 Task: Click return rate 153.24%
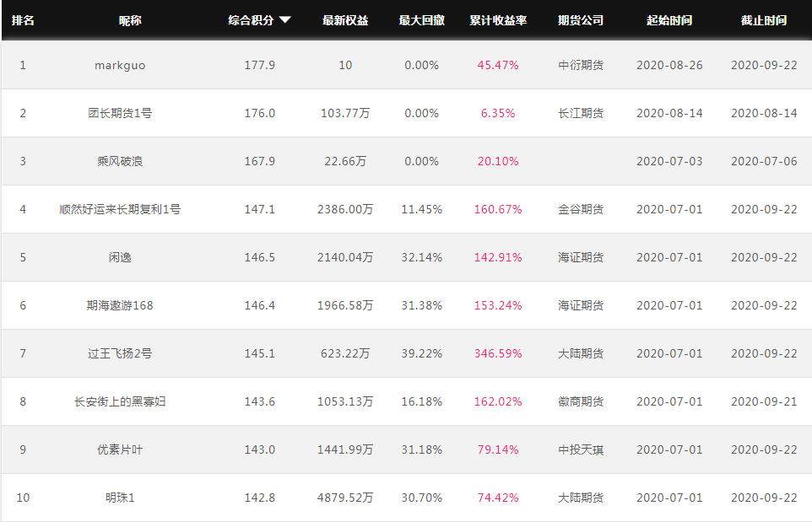click(498, 306)
